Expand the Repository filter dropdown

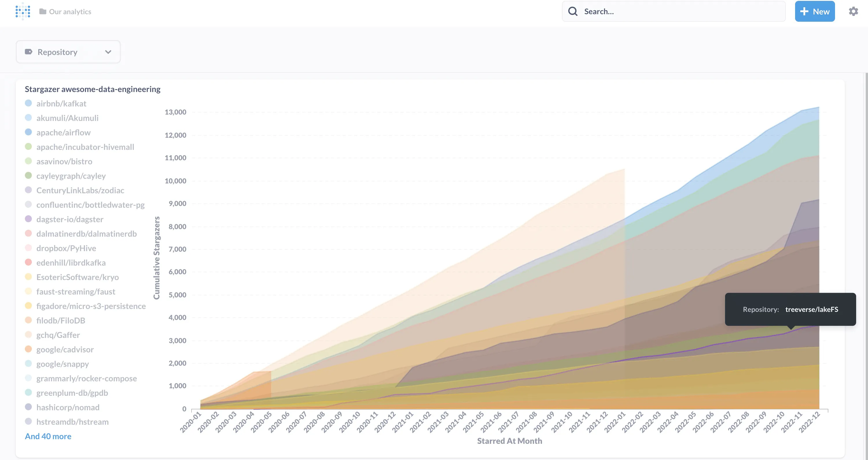coord(68,52)
